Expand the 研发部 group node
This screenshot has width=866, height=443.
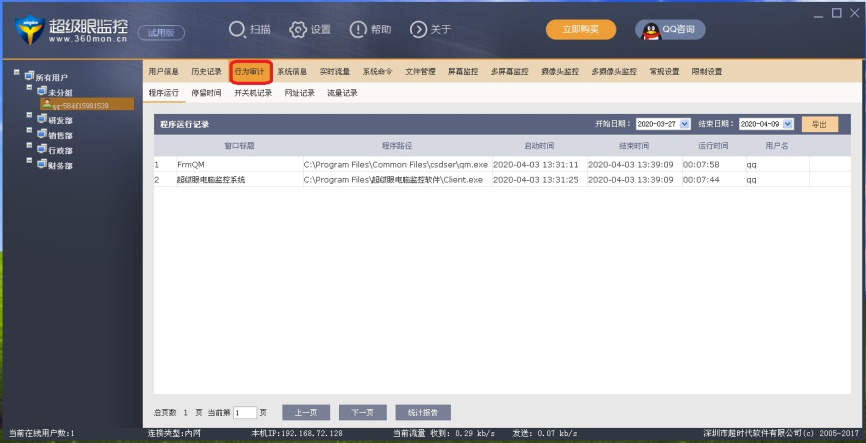point(29,115)
